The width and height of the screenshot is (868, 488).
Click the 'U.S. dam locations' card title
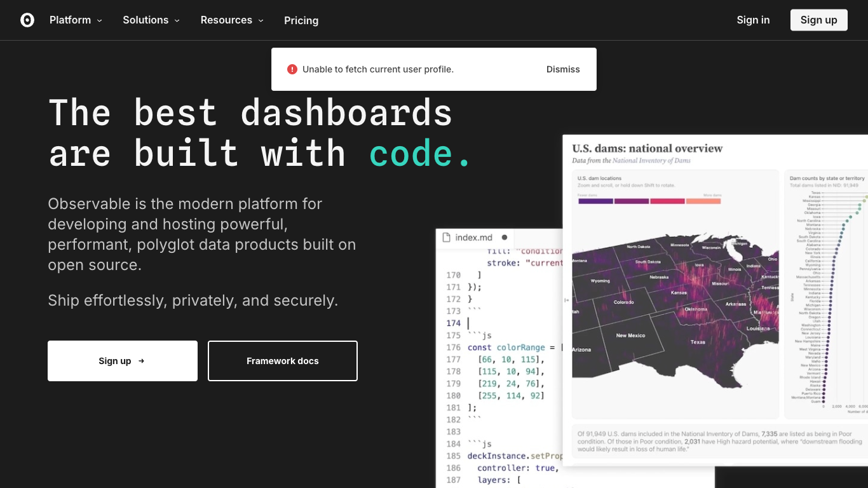599,179
